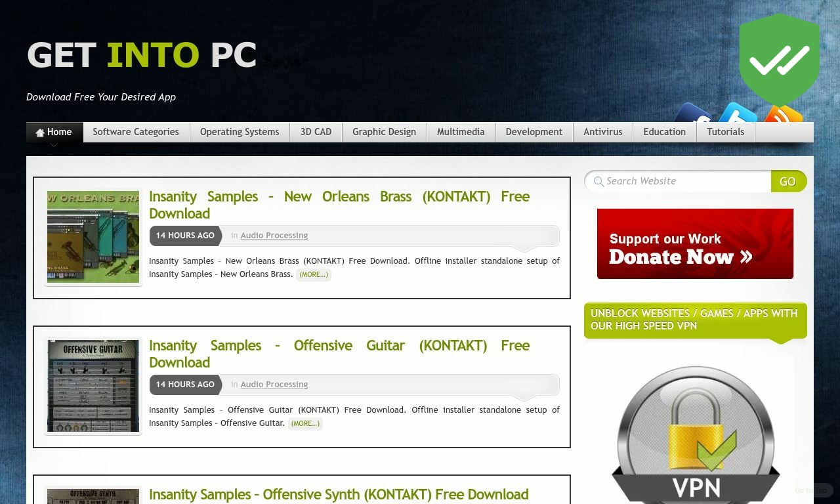Click Unblock Websites VPN heading
The width and height of the screenshot is (840, 504).
pyautogui.click(x=695, y=320)
